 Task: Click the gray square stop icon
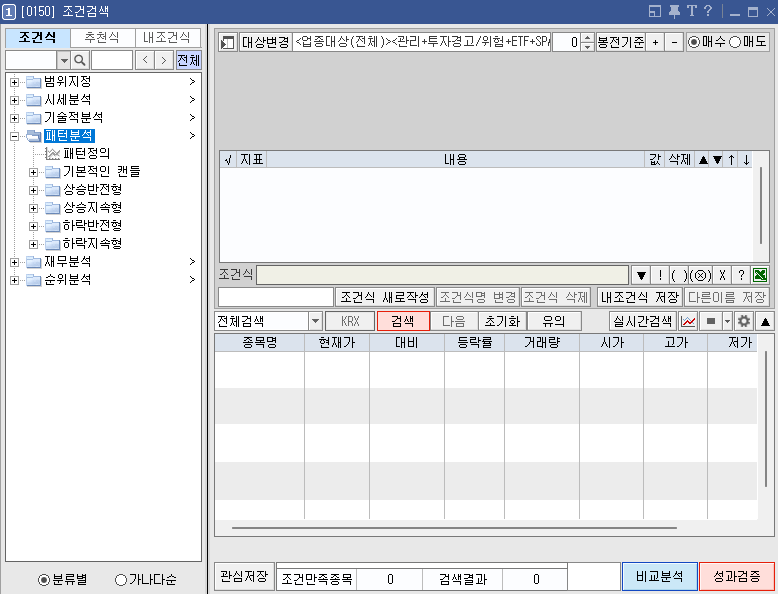click(711, 322)
